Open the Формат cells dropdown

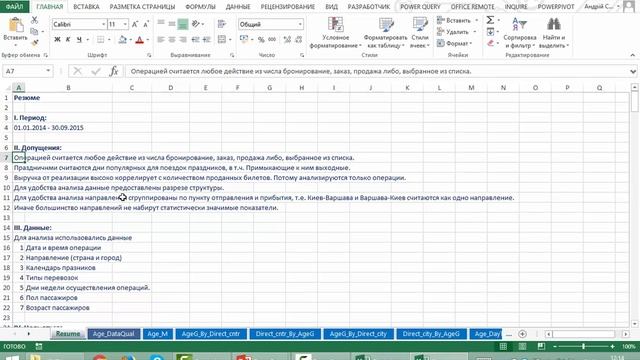454,43
